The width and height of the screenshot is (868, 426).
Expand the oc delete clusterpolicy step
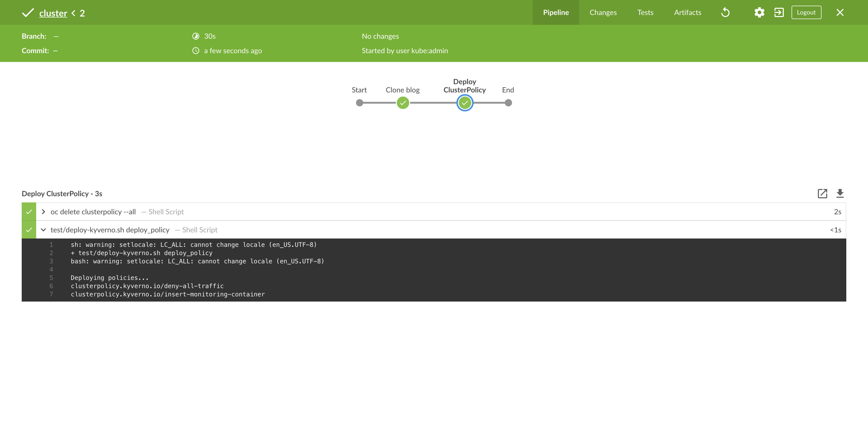pyautogui.click(x=43, y=212)
